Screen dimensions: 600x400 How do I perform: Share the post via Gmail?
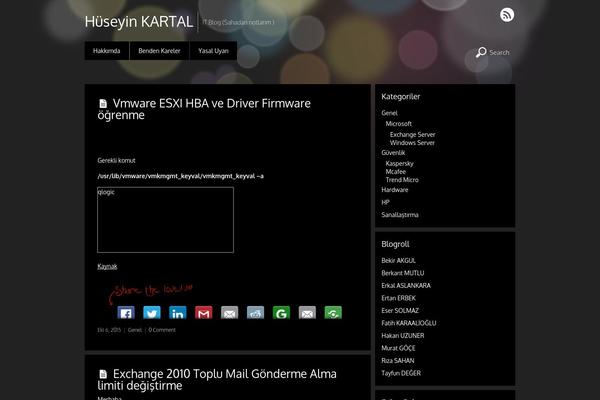pyautogui.click(x=204, y=313)
